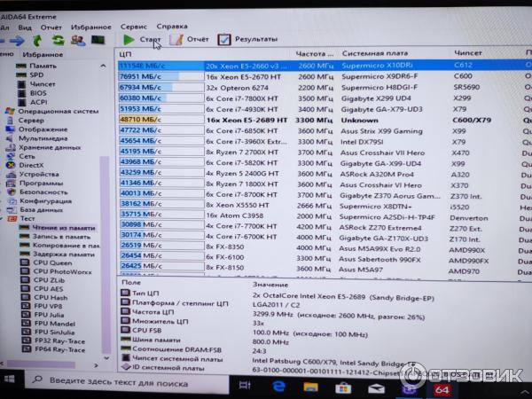Sort by the Чипсет column header

[x=468, y=53]
